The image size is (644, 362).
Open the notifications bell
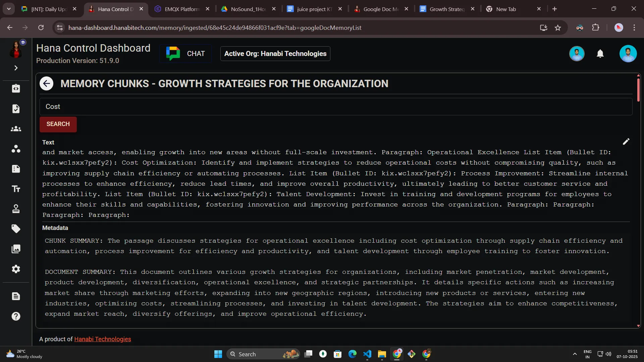pyautogui.click(x=600, y=54)
